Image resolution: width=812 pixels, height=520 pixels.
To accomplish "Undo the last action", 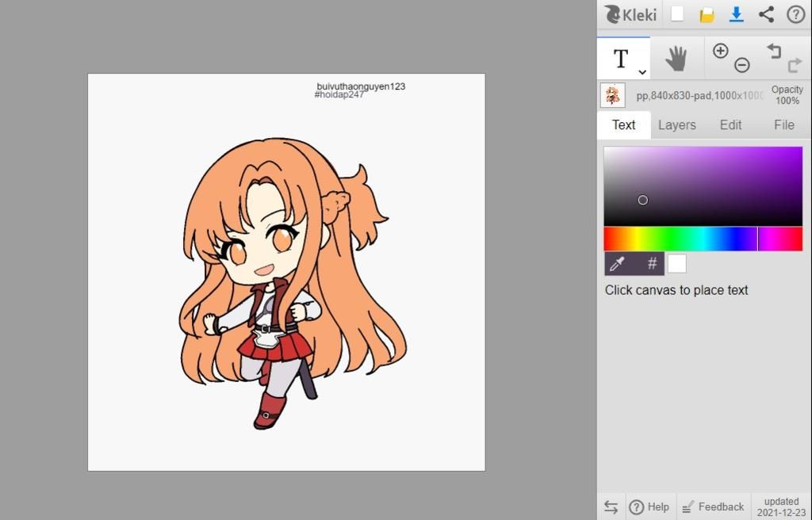I will [774, 51].
